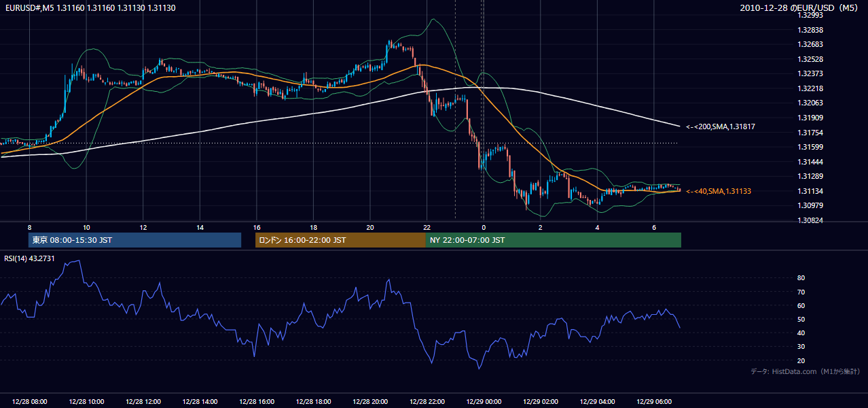
Task: Click hour label 16 under price chart
Action: pos(257,227)
